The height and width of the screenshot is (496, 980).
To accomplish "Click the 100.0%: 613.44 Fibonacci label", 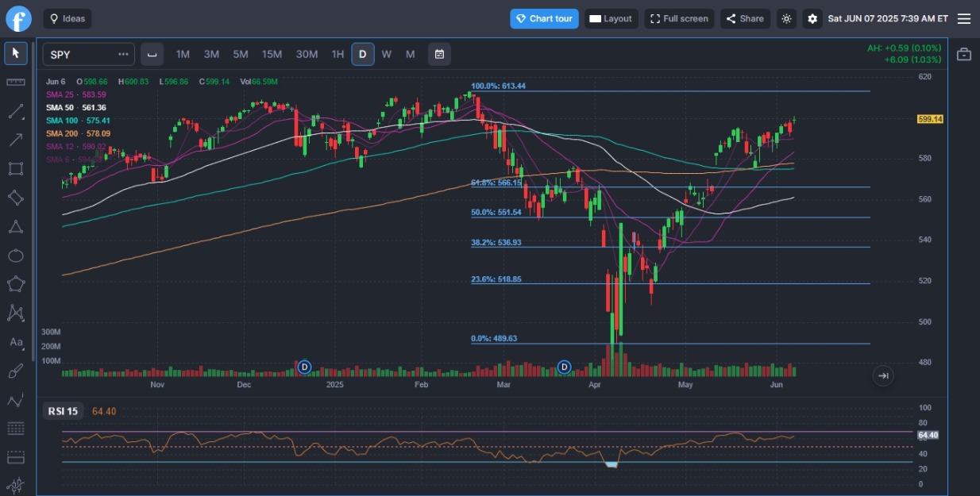I will 499,86.
